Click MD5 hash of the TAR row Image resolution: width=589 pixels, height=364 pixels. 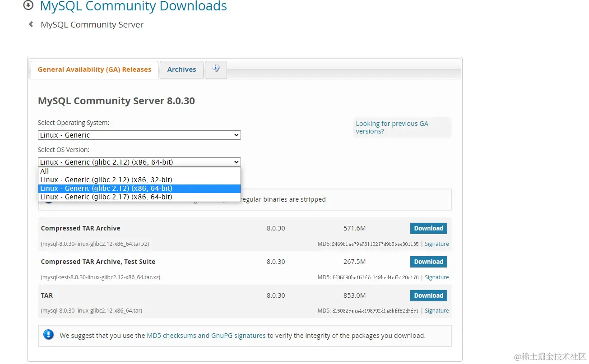(375, 311)
